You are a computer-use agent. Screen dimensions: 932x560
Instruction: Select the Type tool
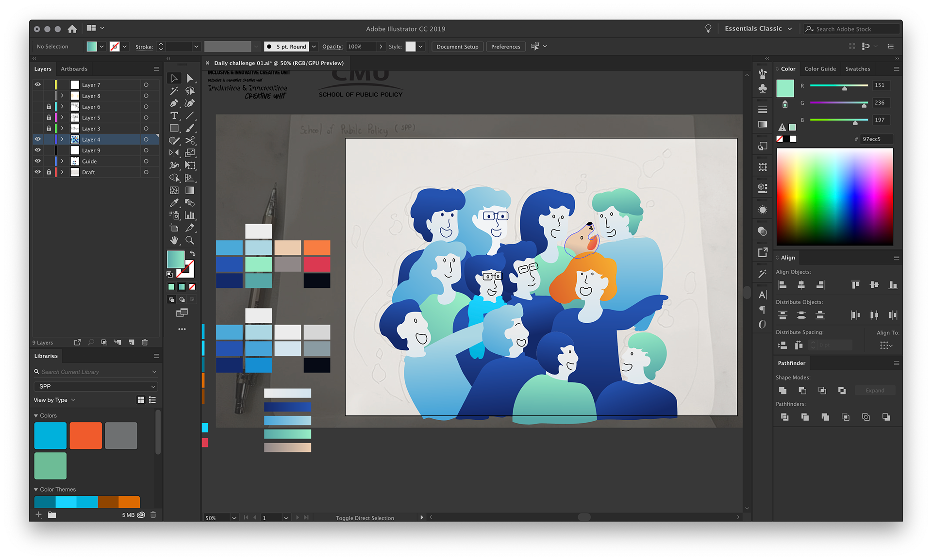[x=174, y=115]
